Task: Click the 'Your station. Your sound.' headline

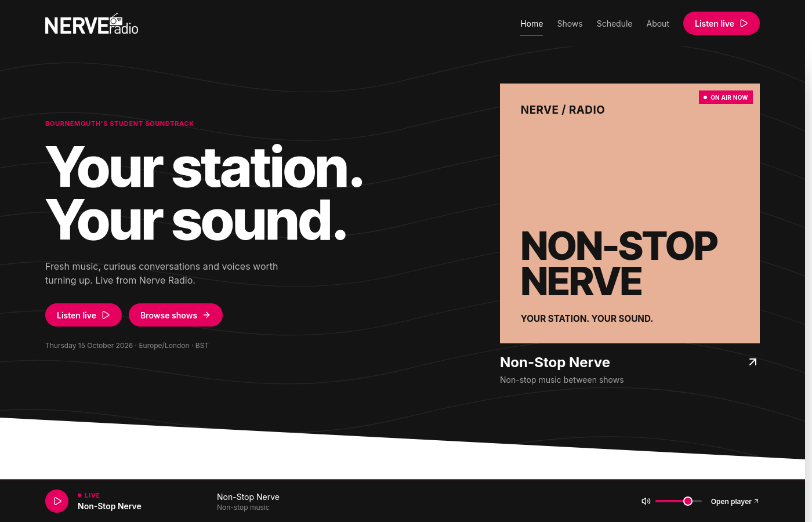Action: click(204, 194)
